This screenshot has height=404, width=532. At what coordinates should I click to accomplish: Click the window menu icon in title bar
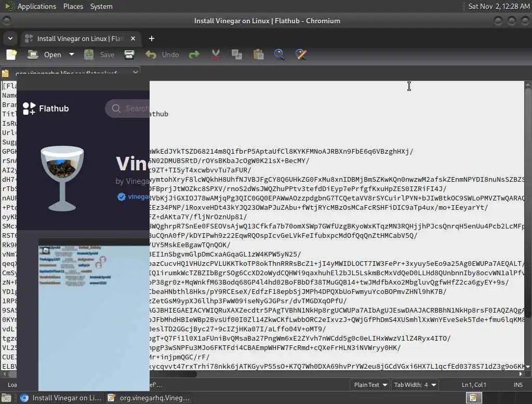pos(6,21)
